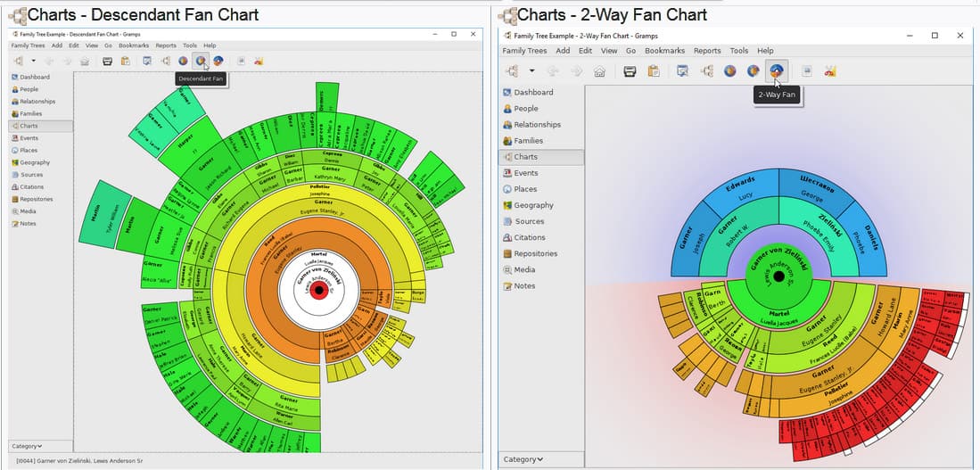Viewport: 980px width, 470px height.
Task: Open Family Trees menu in 2-Way Fan Chart window
Action: pyautogui.click(x=524, y=51)
